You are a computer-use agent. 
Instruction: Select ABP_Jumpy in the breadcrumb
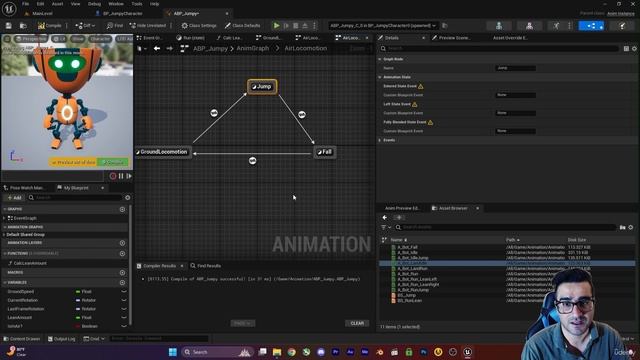coord(210,48)
